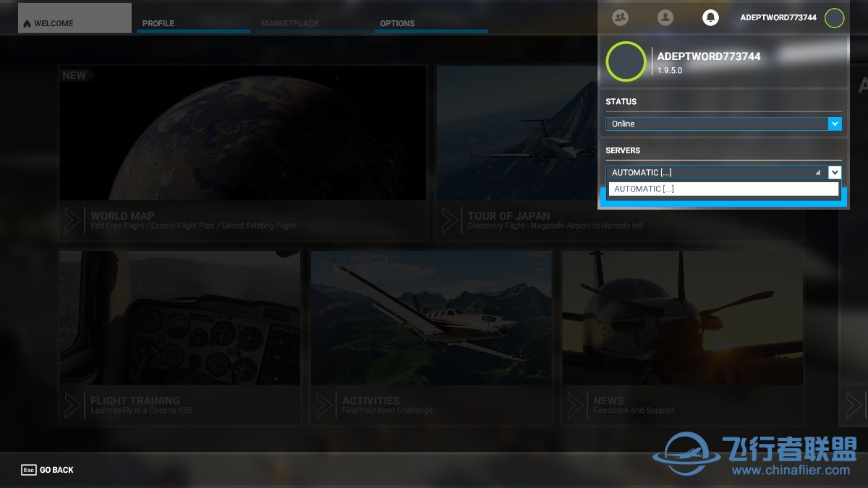This screenshot has width=868, height=488.
Task: Select the AUTOMATIC [...] server list option
Action: point(723,189)
